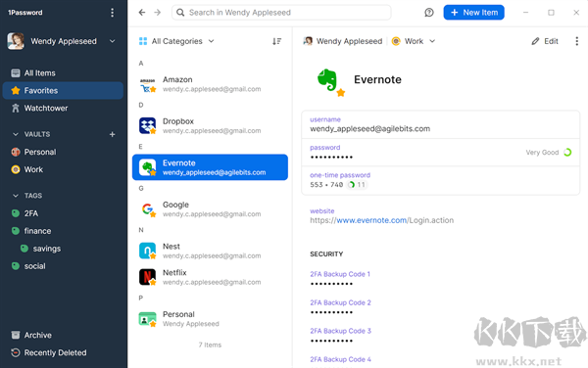This screenshot has height=368, width=588.
Task: Go back with the left arrow icon
Action: 142,13
